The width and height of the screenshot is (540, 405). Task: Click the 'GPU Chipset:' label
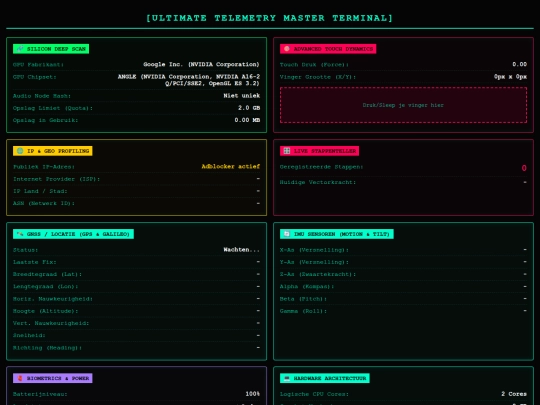[x=34, y=77]
